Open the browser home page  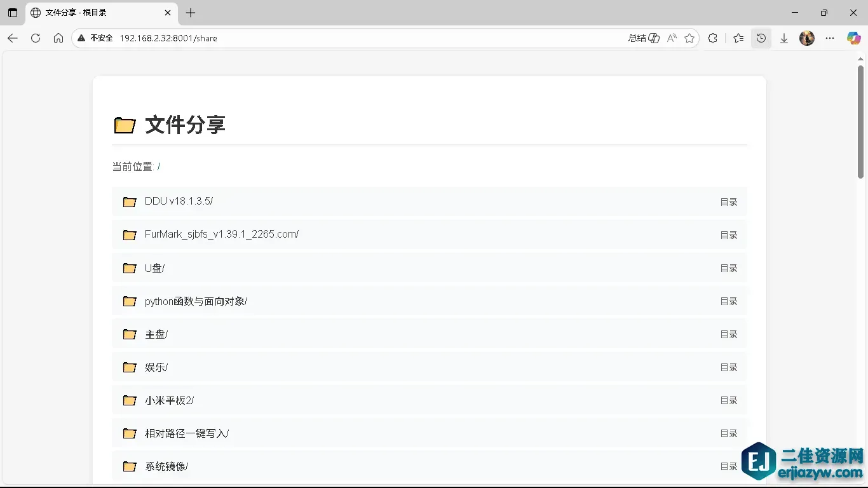pos(58,38)
